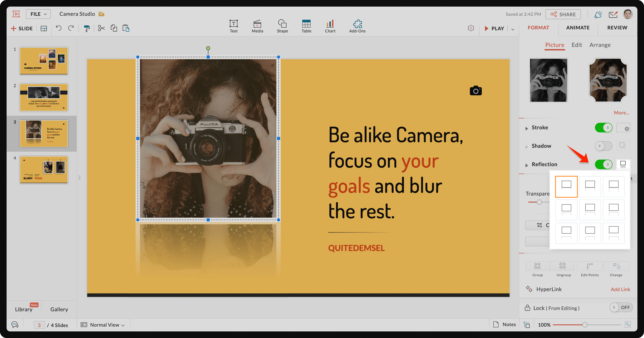Click the format painter icon
This screenshot has height=338, width=644.
tap(87, 28)
